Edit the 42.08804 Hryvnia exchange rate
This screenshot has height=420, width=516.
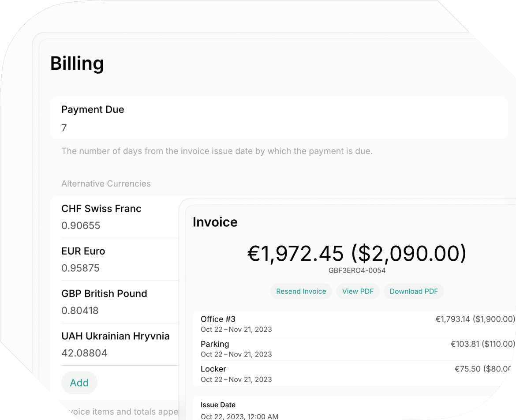(x=84, y=353)
